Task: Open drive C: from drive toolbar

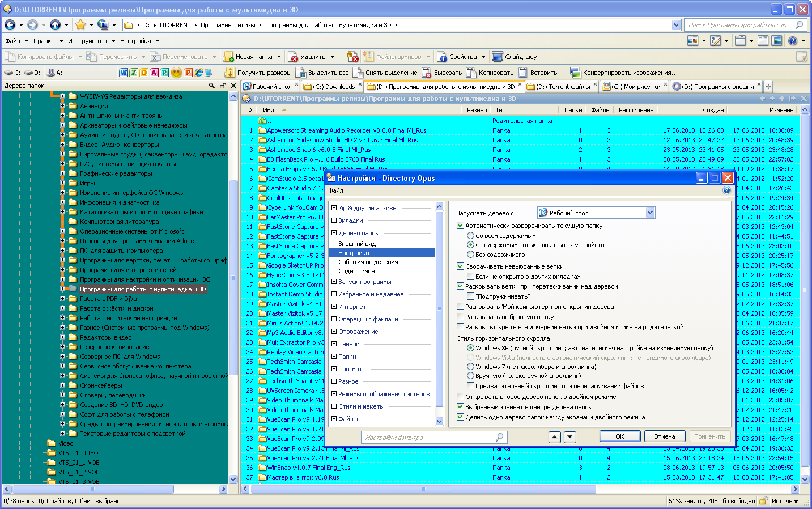Action: click(x=12, y=73)
